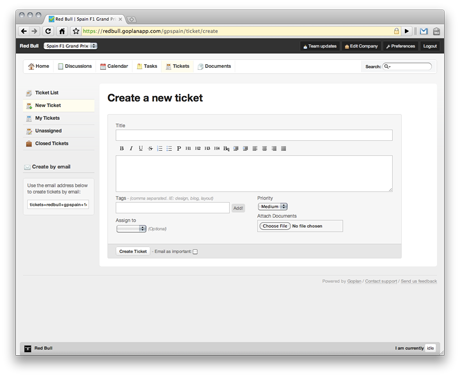
Task: Apply H4 heading style
Action: (x=217, y=148)
